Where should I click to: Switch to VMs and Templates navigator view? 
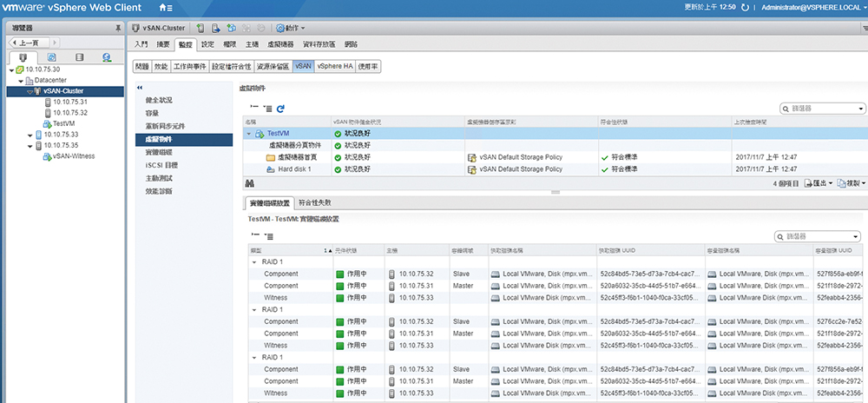point(51,57)
